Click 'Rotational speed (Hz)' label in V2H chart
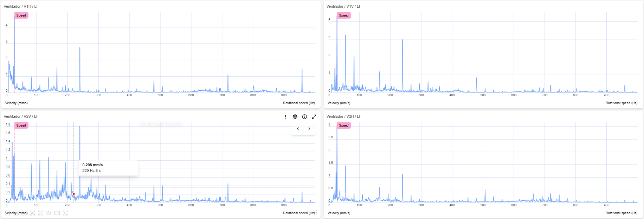644x219 pixels. pos(621,213)
